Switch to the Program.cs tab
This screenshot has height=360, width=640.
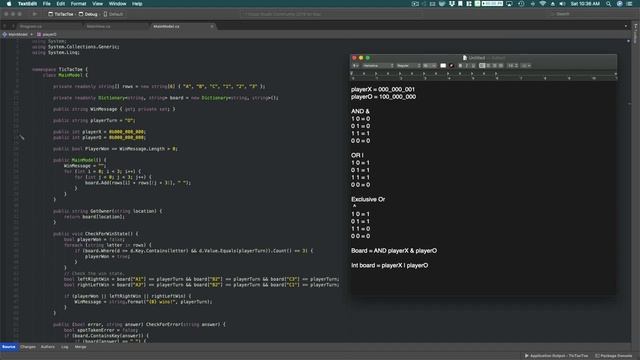(x=31, y=26)
